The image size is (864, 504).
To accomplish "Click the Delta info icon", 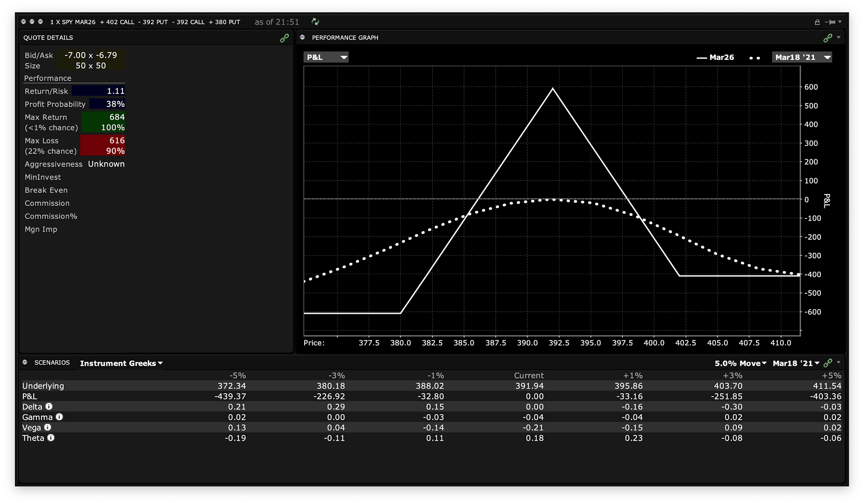I will 49,406.
